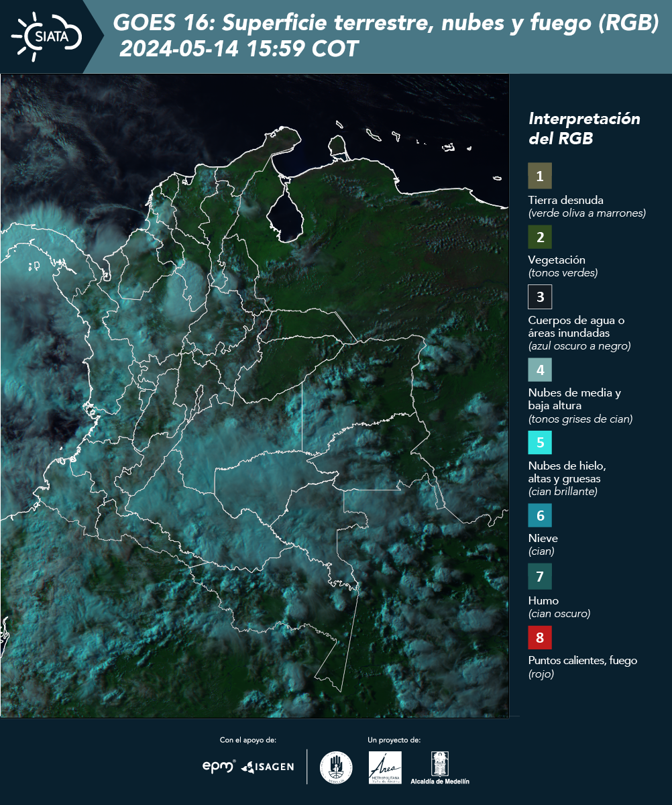
Task: Click the label 'Nubes de media y baja altura'
Action: 575,399
